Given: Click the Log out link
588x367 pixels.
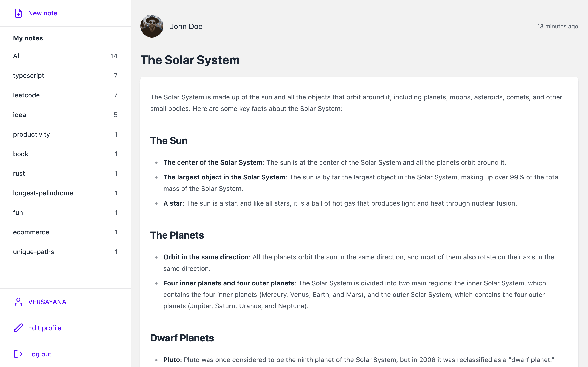Looking at the screenshot, I should click(39, 354).
